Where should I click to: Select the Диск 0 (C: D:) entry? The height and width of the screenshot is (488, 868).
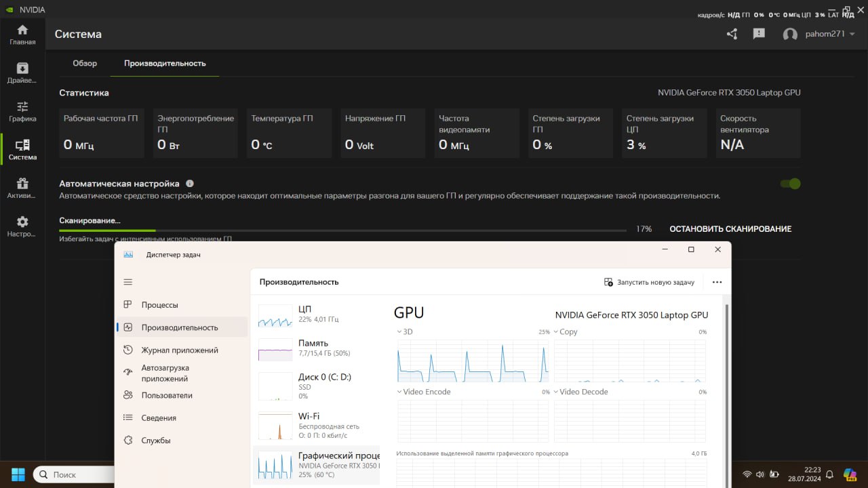[316, 386]
